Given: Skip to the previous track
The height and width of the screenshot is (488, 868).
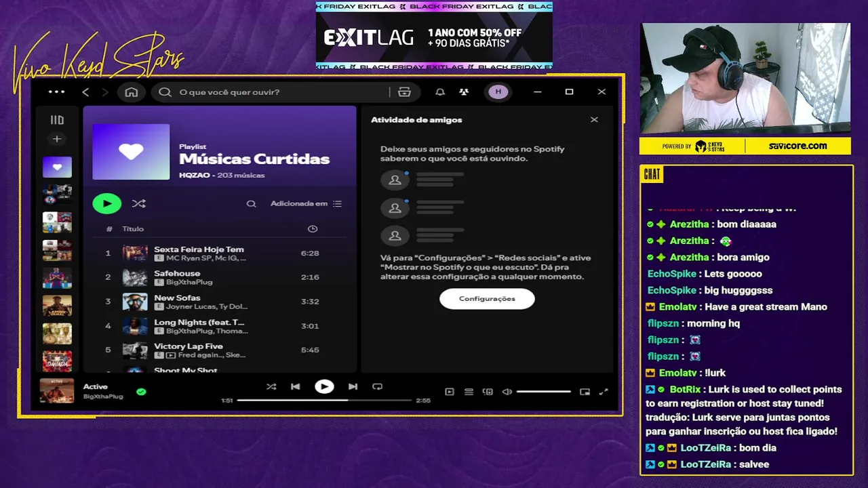Looking at the screenshot, I should [x=295, y=386].
